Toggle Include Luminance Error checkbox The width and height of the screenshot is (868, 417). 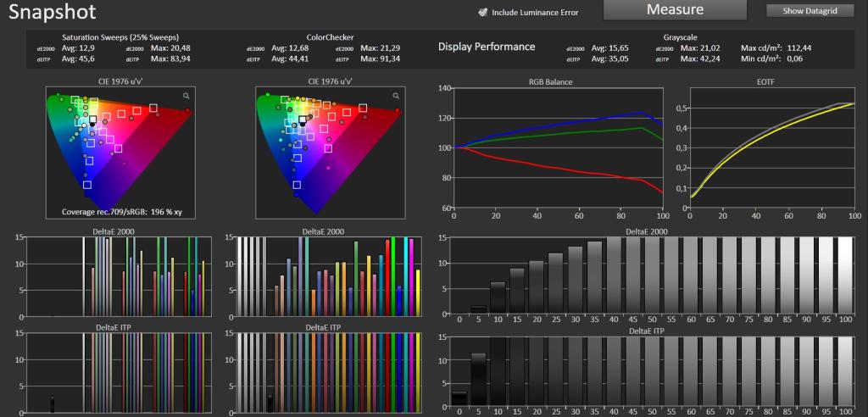coord(483,12)
